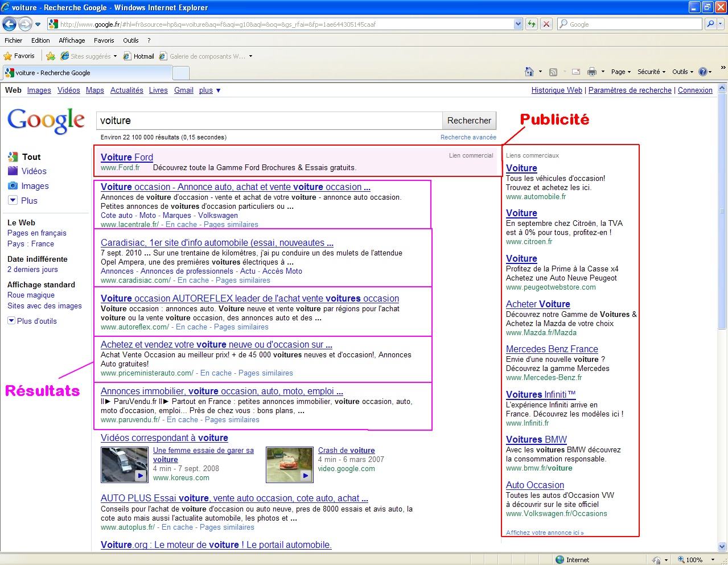Click Affichez votre annonce ici link
Image resolution: width=728 pixels, height=565 pixels.
(x=545, y=533)
